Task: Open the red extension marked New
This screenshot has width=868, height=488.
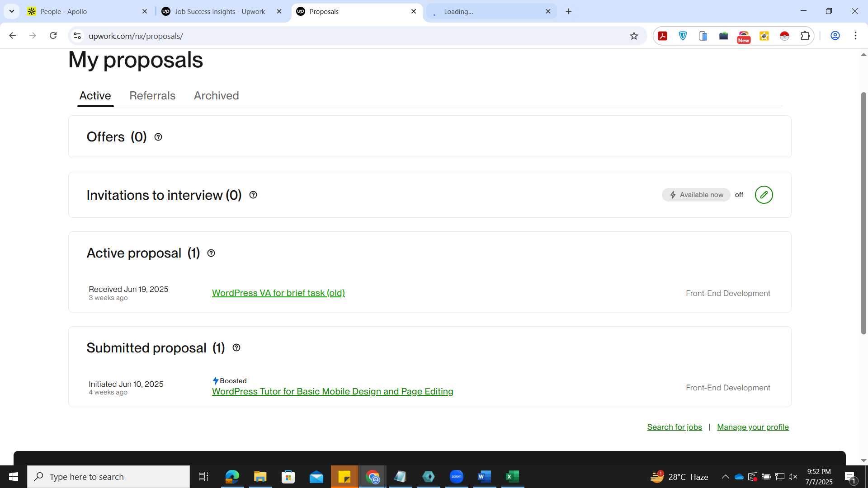Action: pos(744,37)
